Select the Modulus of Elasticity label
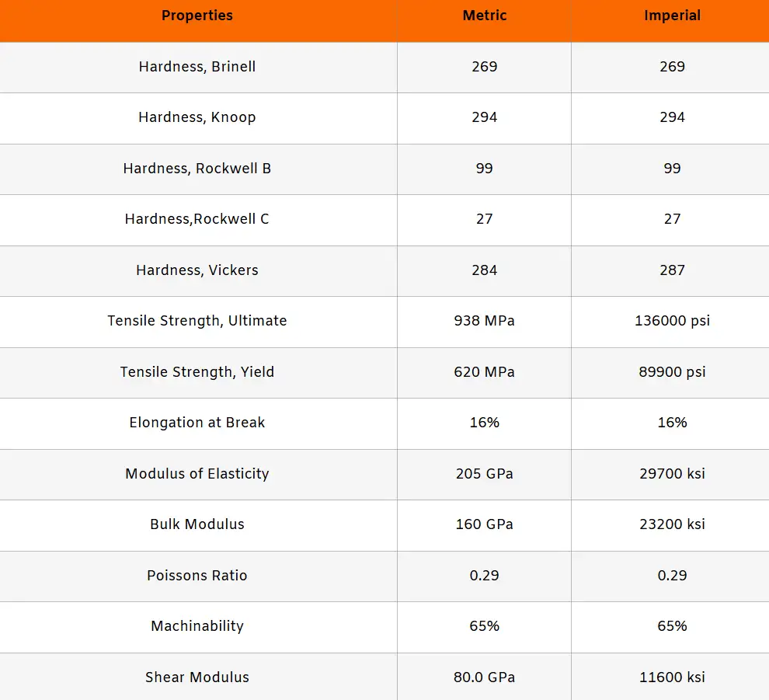Screen dimensions: 769x700 (197, 474)
